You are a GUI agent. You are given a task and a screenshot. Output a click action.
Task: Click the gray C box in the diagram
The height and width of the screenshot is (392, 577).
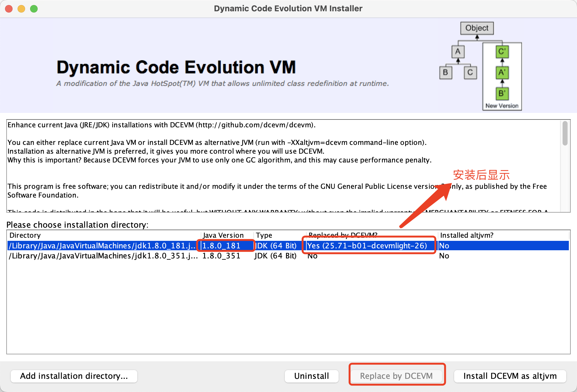(470, 73)
